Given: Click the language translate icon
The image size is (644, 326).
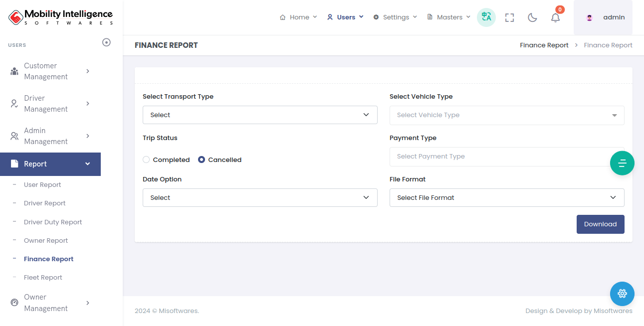Looking at the screenshot, I should click(x=486, y=17).
